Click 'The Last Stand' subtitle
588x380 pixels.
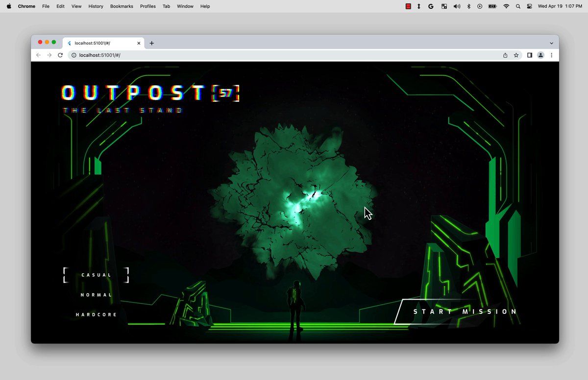pyautogui.click(x=122, y=111)
